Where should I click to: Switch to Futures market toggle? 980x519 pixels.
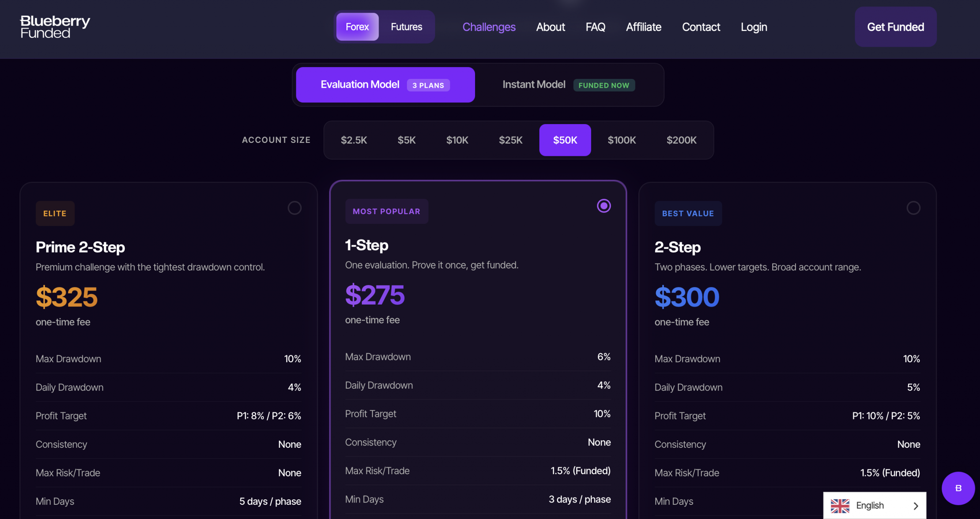pyautogui.click(x=406, y=27)
